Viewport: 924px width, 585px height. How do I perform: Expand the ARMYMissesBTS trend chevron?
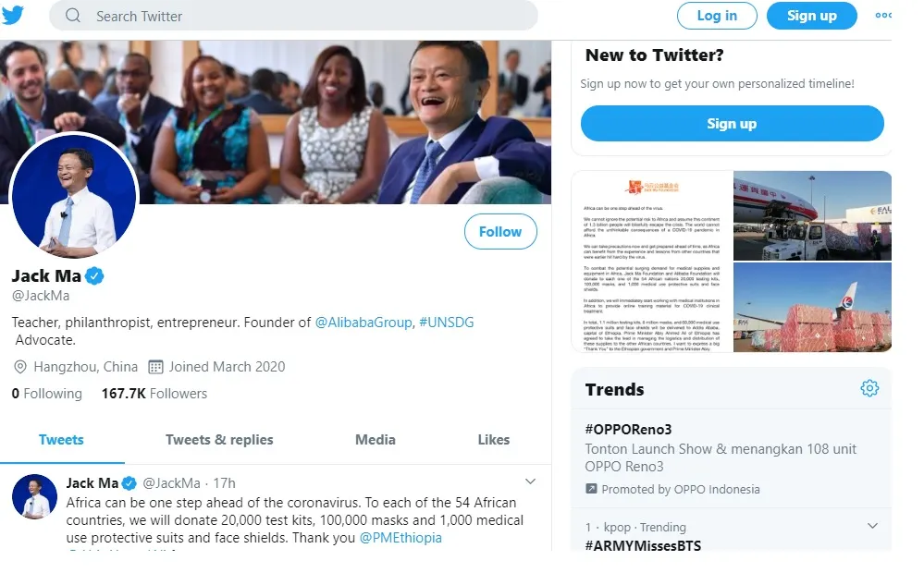pyautogui.click(x=872, y=526)
